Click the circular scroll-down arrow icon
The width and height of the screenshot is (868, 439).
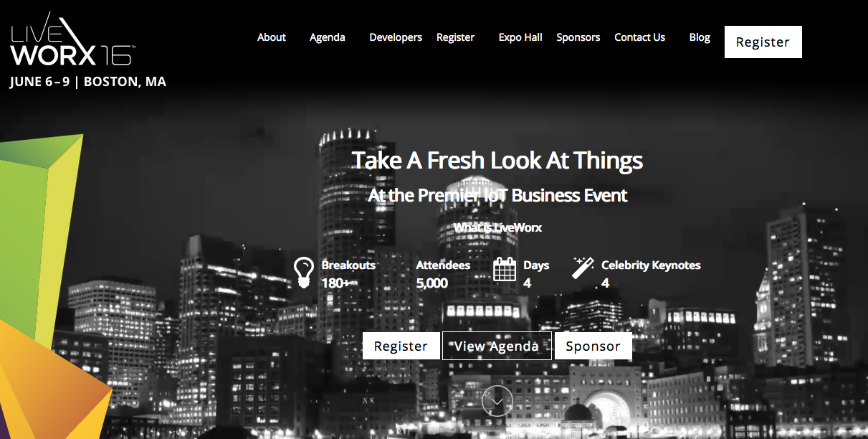pyautogui.click(x=497, y=400)
